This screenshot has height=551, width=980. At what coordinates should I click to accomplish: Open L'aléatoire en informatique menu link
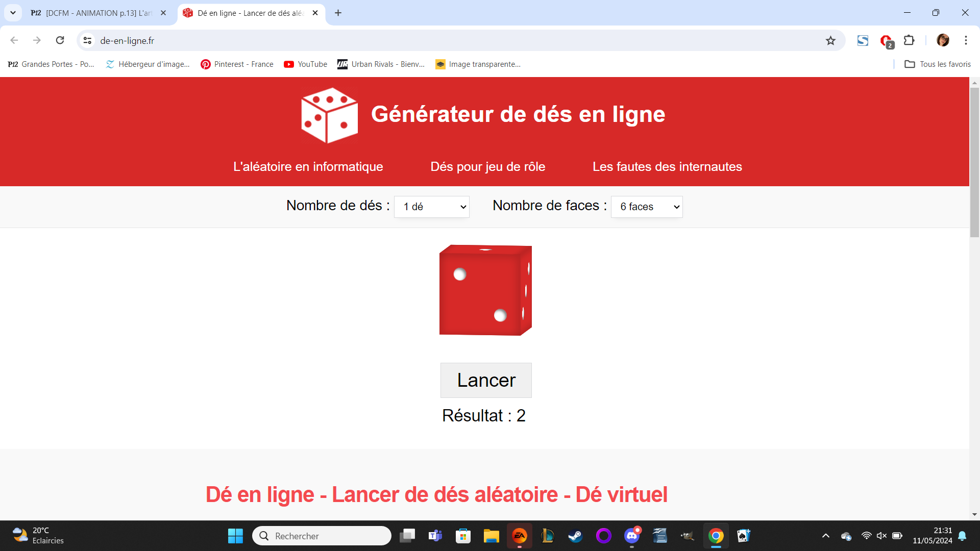308,167
